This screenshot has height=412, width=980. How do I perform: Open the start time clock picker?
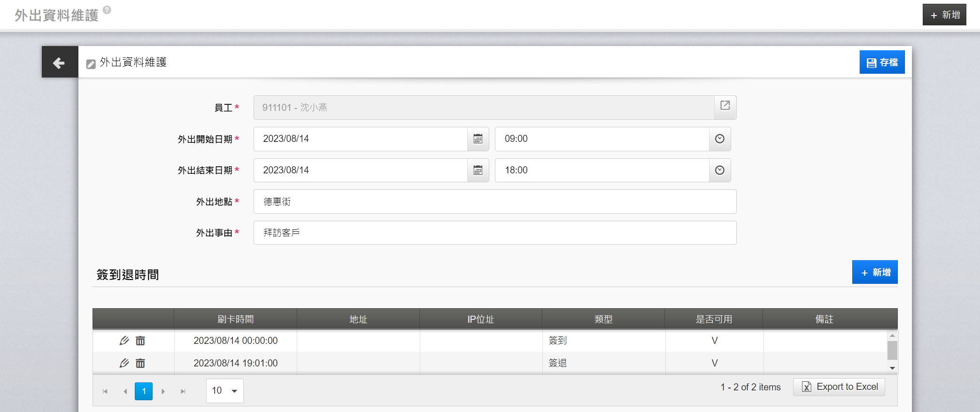pos(719,139)
